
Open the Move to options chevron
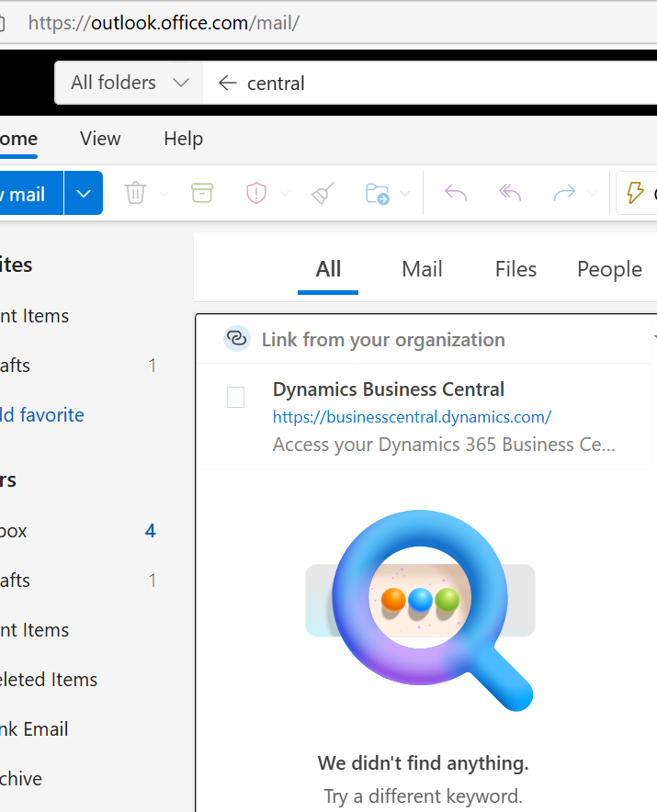click(x=405, y=194)
